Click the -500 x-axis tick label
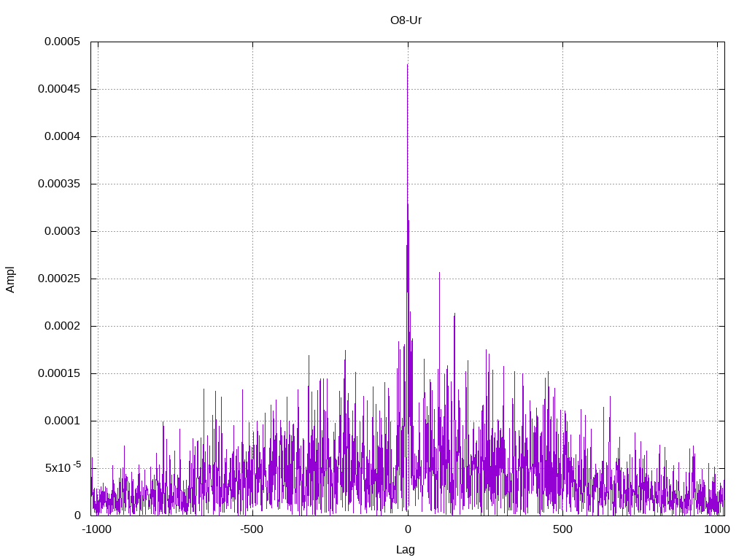This screenshot has width=747, height=560. click(252, 529)
